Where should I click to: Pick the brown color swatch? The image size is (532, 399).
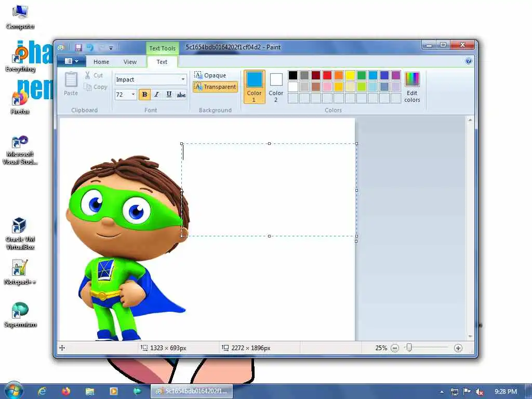[x=316, y=87]
